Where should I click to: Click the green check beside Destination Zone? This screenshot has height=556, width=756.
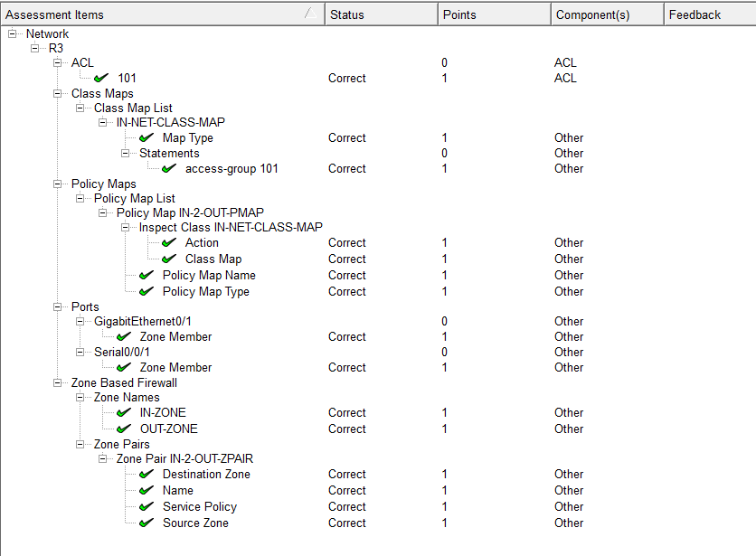point(146,474)
